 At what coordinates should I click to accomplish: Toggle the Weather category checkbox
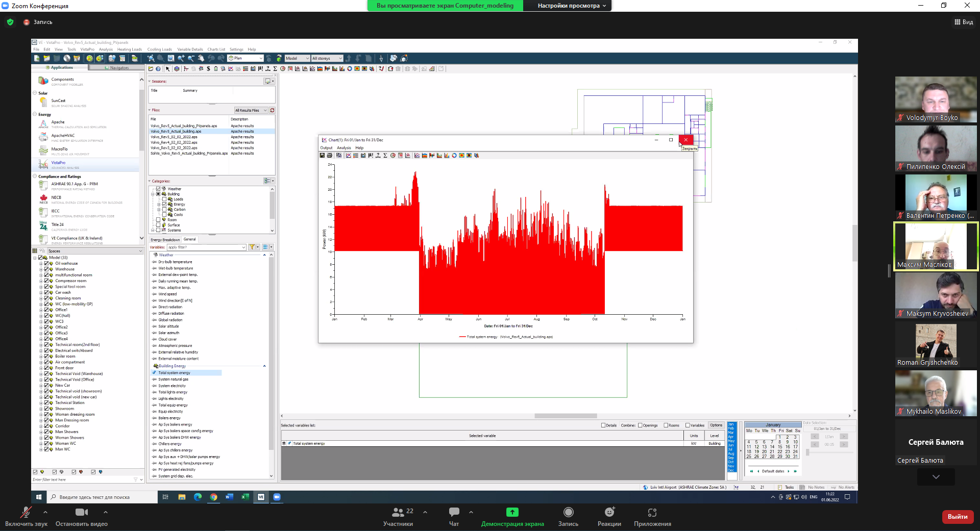158,189
